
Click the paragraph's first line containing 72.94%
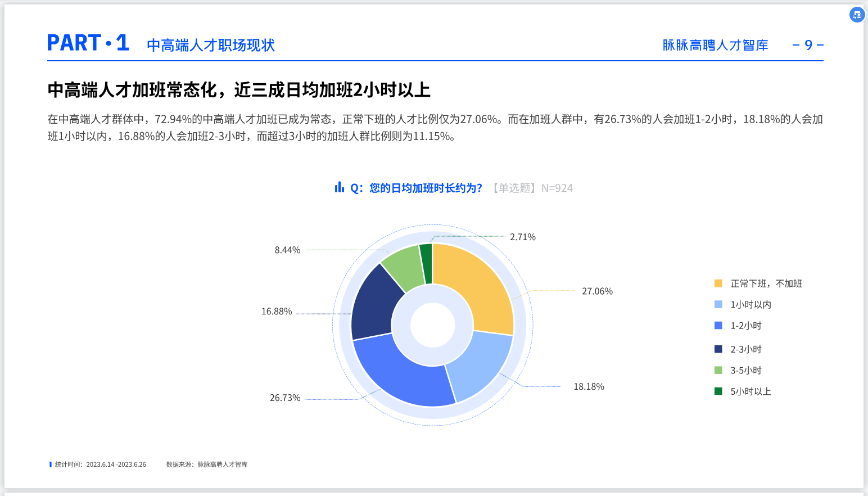tap(435, 119)
